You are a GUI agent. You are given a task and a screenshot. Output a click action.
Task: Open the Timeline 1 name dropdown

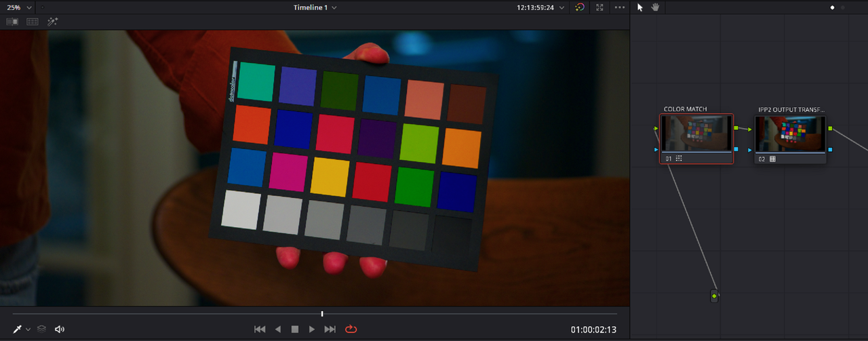click(315, 7)
